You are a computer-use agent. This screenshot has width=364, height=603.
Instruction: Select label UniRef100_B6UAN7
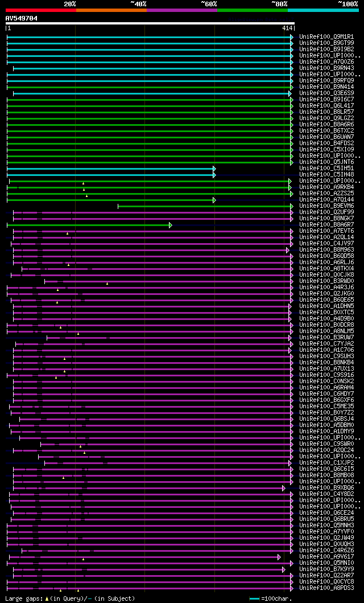[327, 137]
